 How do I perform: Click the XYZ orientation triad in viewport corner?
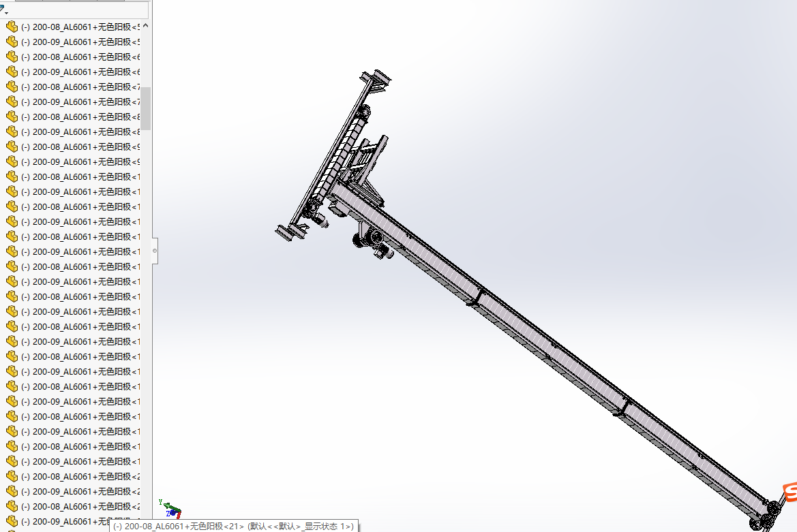[170, 509]
